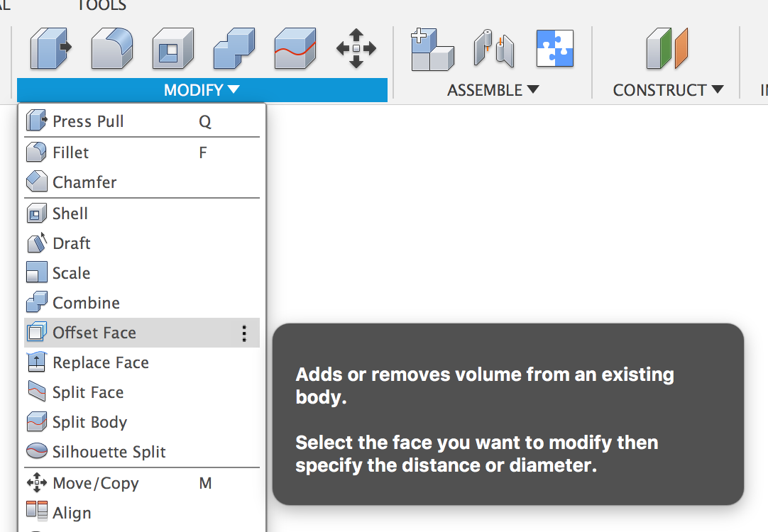Choose Align from the Modify menu
The image size is (768, 532).
[141, 513]
